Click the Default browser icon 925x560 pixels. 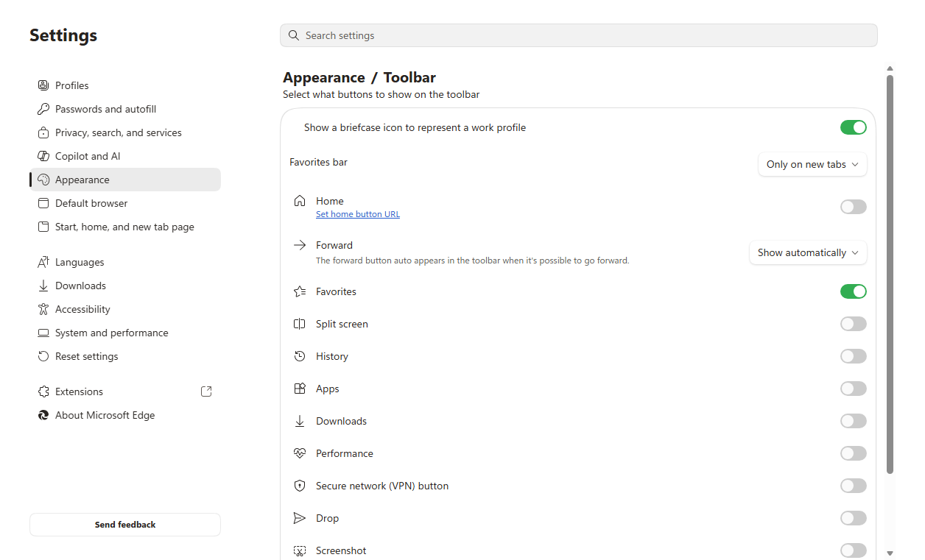coord(43,203)
